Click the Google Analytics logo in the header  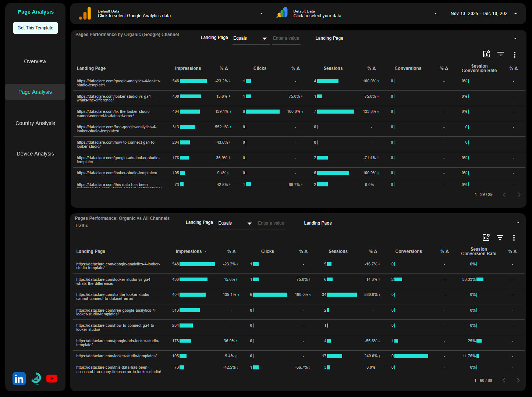point(85,13)
